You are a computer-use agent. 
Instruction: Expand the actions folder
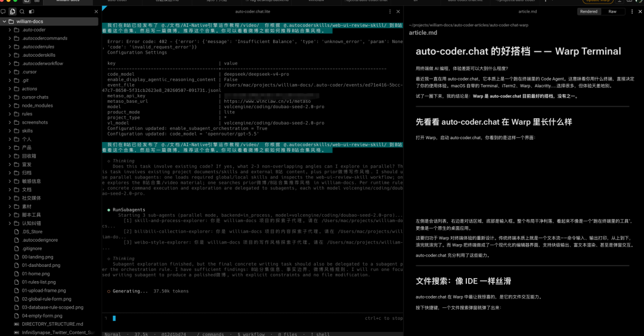click(x=10, y=89)
